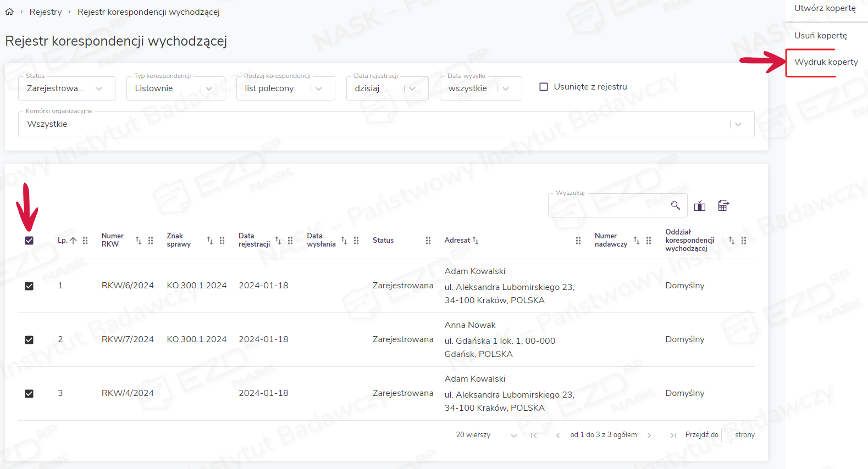The image size is (868, 469).
Task: Click Usuń kopertę in the side menu
Action: 820,36
